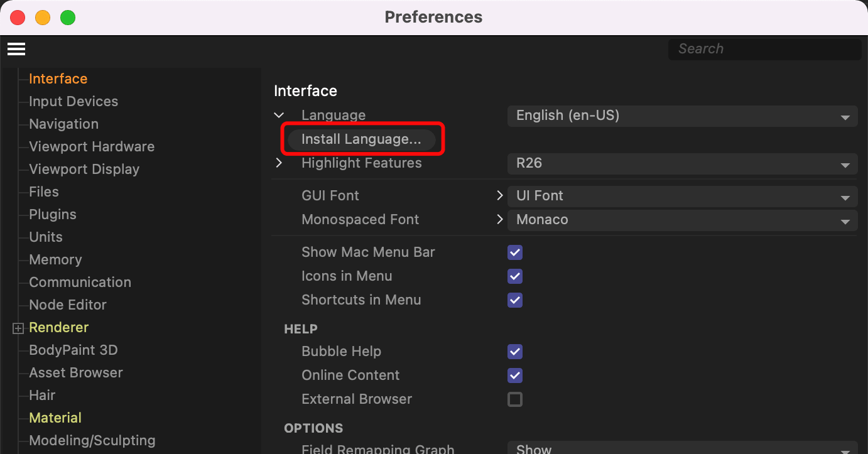Open the hamburger menu icon

click(16, 49)
